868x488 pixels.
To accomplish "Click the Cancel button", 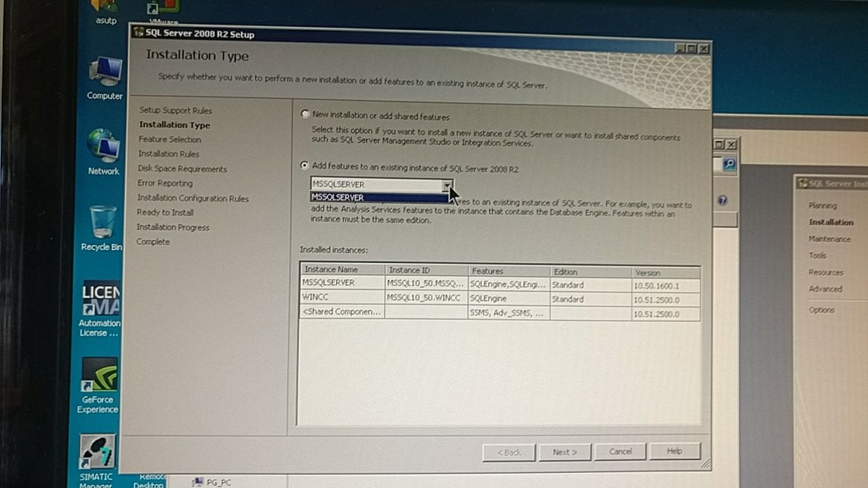I will pos(620,451).
